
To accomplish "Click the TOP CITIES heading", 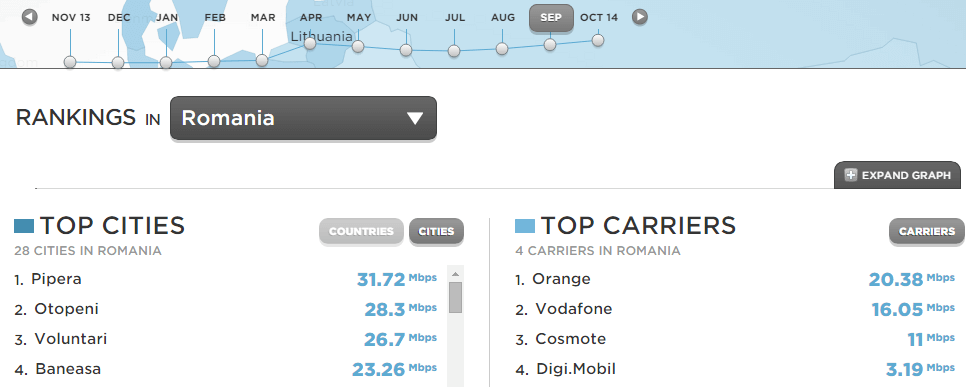I will [112, 226].
